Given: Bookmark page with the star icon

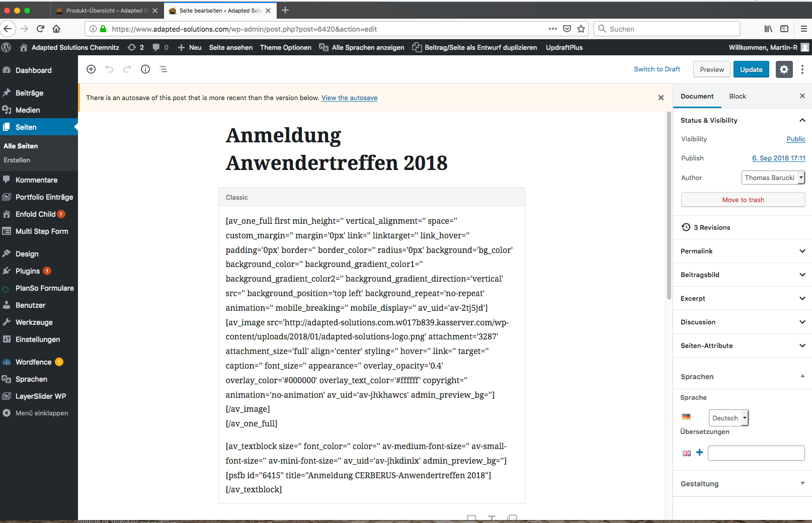Looking at the screenshot, I should coord(581,29).
